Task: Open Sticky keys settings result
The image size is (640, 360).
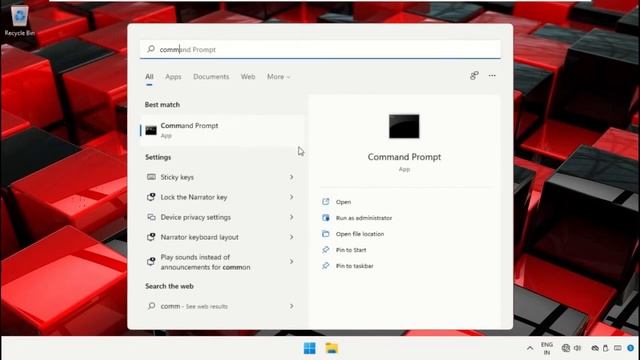Action: coord(222,177)
